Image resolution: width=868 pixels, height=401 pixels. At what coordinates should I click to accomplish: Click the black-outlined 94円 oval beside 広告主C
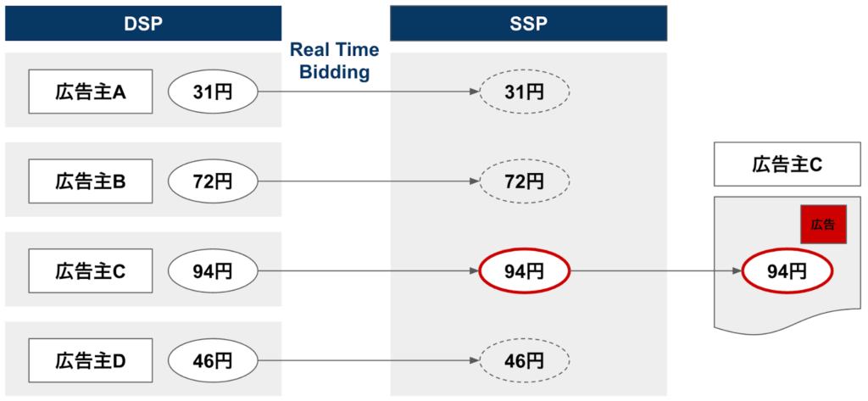(212, 271)
